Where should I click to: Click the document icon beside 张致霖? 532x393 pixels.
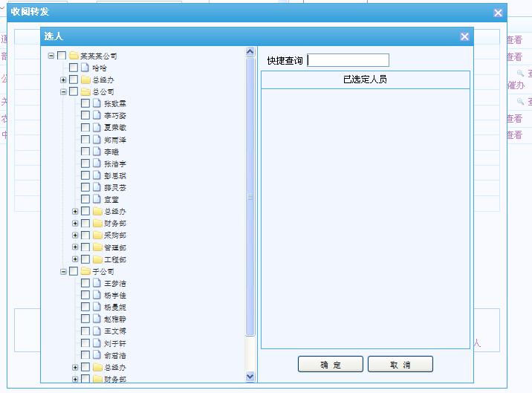click(x=97, y=104)
